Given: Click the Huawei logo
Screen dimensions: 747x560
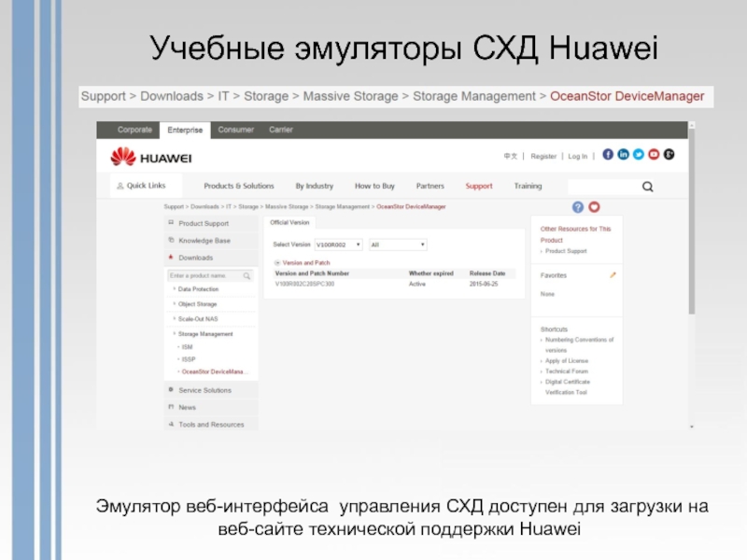Looking at the screenshot, I should click(x=138, y=156).
